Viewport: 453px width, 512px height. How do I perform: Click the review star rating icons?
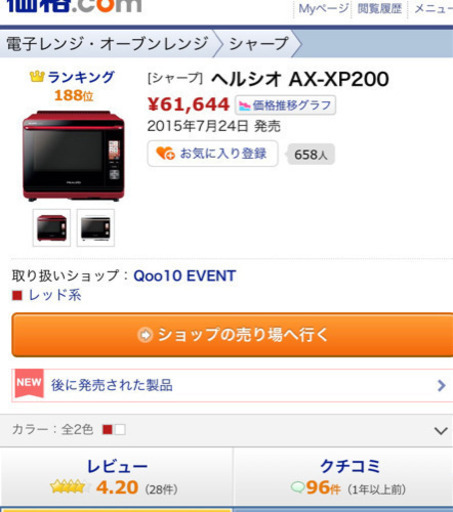(x=70, y=487)
